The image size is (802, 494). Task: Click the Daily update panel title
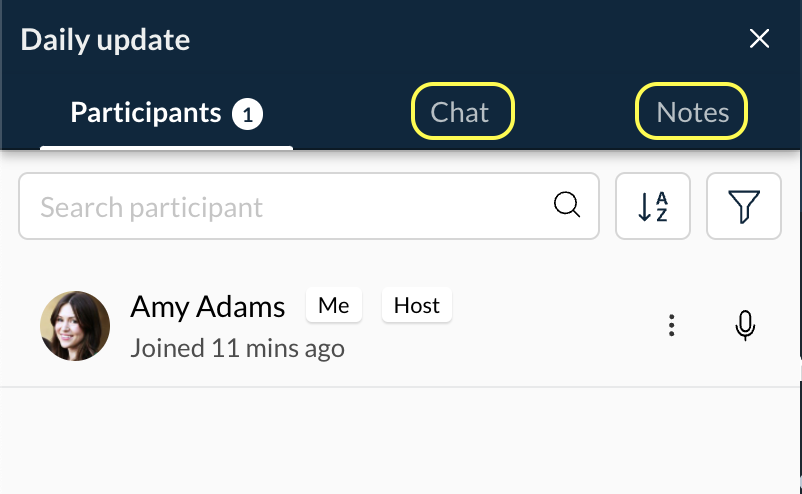pyautogui.click(x=105, y=40)
